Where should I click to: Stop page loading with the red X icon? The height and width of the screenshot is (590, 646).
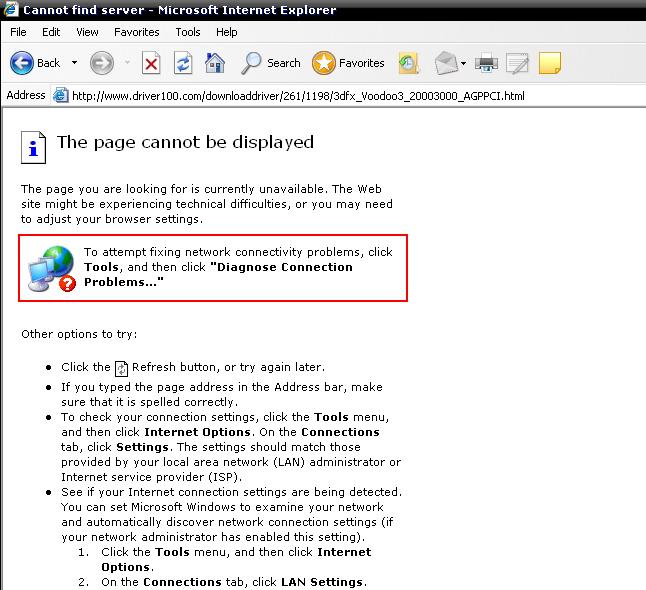click(151, 63)
